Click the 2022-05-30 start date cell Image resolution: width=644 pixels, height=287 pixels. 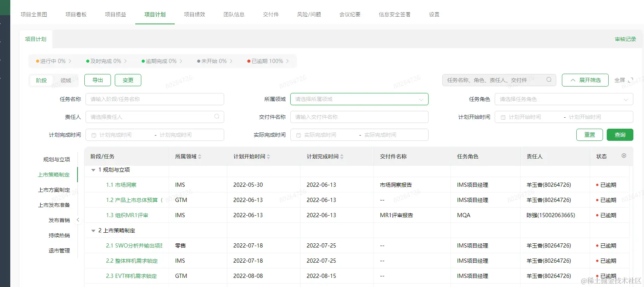pyautogui.click(x=248, y=185)
